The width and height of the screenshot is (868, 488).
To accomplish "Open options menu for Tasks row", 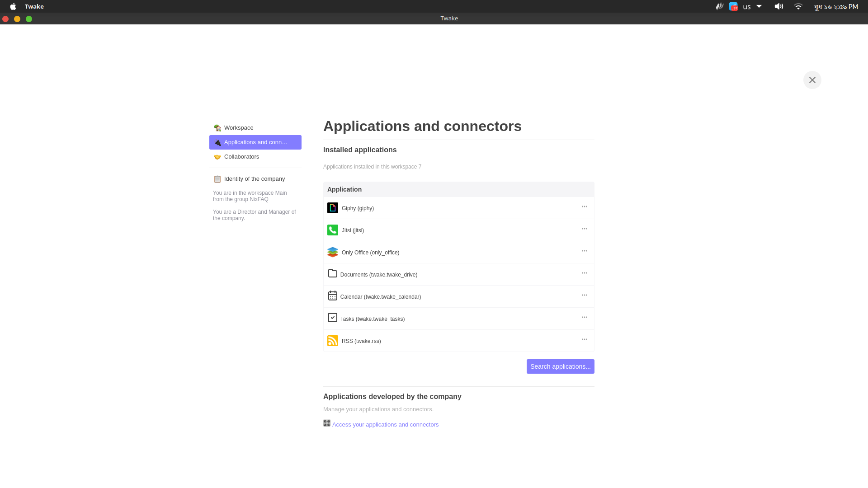I will coord(585,317).
